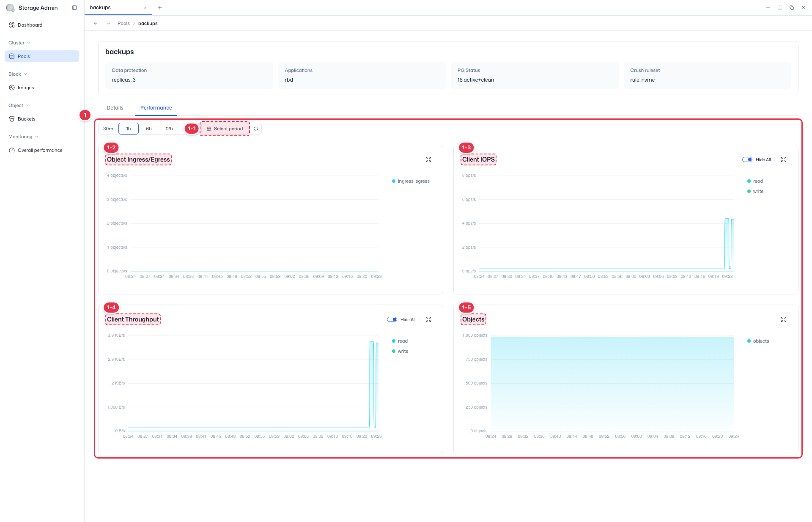Toggle the ingress_egress legend series
The width and height of the screenshot is (812, 522).
coord(411,181)
